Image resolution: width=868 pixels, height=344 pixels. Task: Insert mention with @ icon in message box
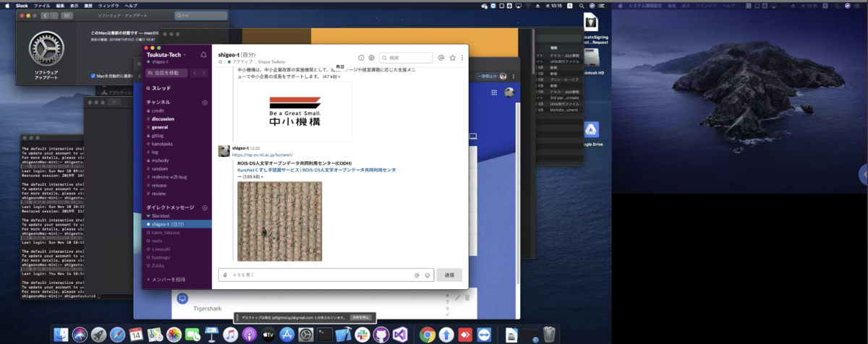click(x=417, y=275)
